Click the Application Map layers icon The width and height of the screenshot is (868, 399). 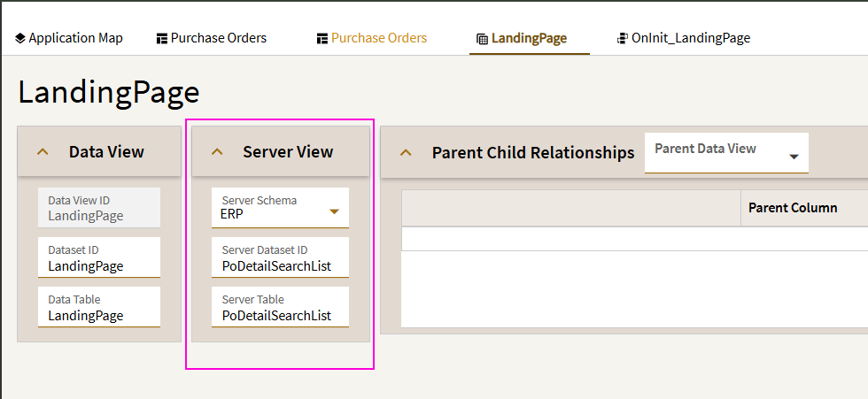pyautogui.click(x=19, y=38)
